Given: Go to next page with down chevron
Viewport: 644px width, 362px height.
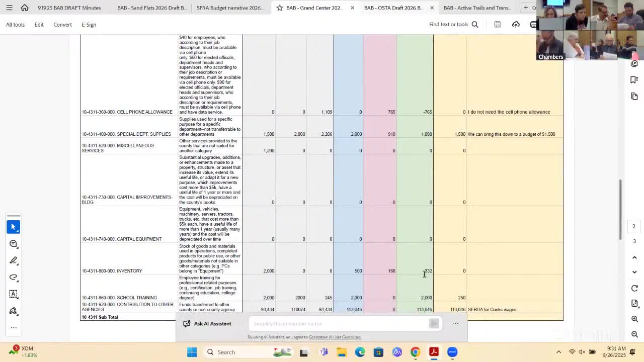Looking at the screenshot, I should point(634,272).
